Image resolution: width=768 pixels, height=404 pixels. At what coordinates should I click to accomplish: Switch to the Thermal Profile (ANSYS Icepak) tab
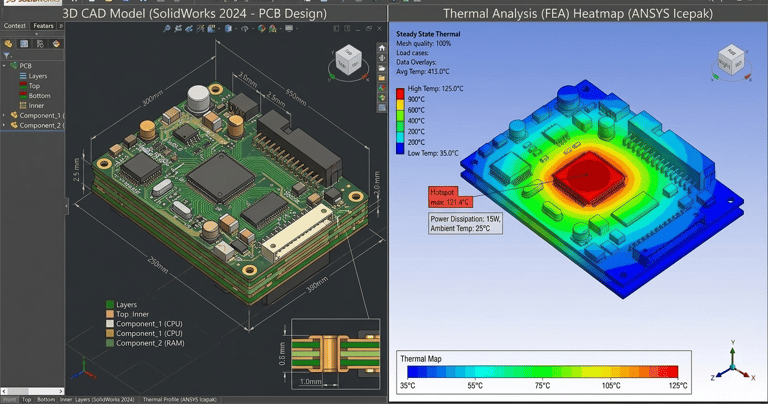click(x=179, y=400)
